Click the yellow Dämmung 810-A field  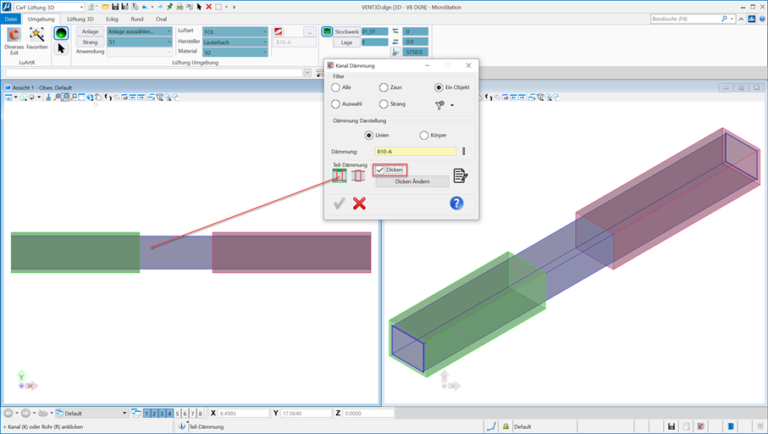pos(415,151)
